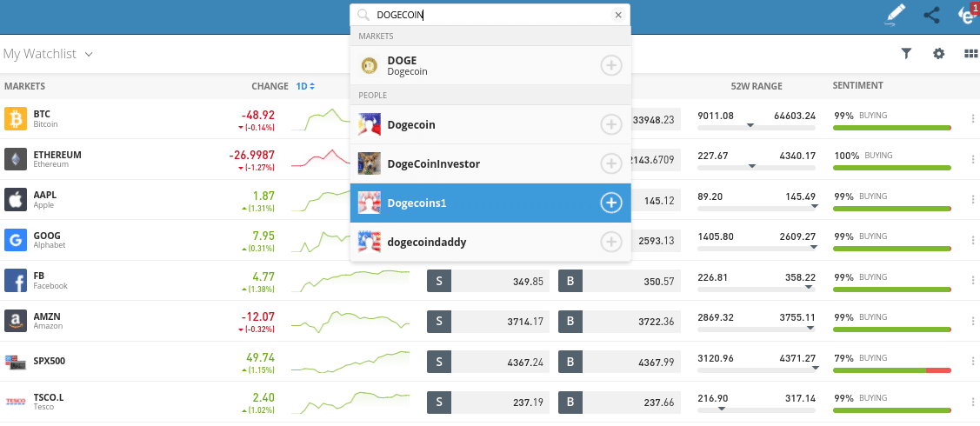
Task: Open FB row options menu
Action: (972, 280)
